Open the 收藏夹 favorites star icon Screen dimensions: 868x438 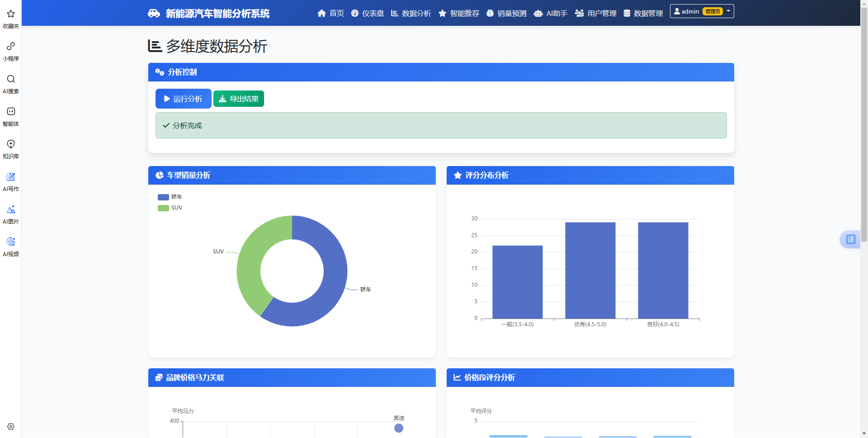click(x=11, y=14)
